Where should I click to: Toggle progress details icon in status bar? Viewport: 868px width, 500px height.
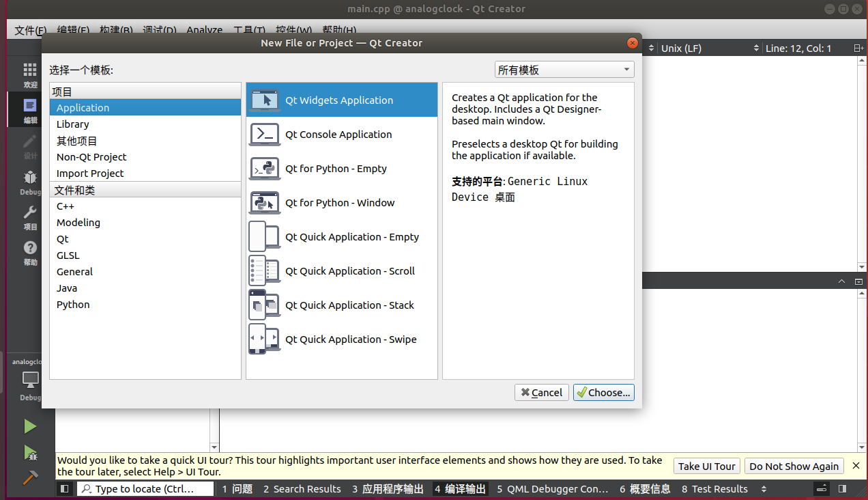point(823,489)
